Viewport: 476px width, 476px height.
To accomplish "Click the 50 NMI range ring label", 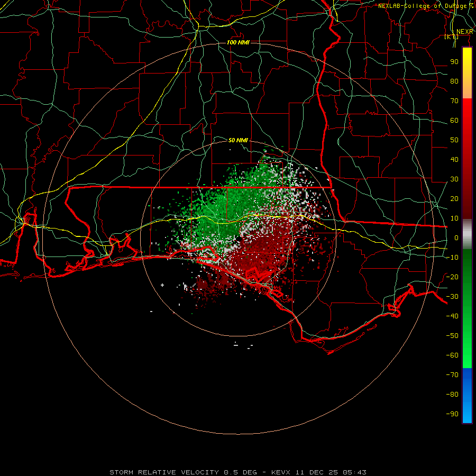I will (238, 140).
